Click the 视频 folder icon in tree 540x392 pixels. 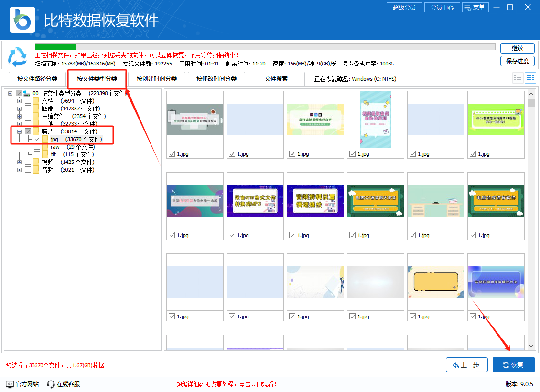click(x=36, y=162)
